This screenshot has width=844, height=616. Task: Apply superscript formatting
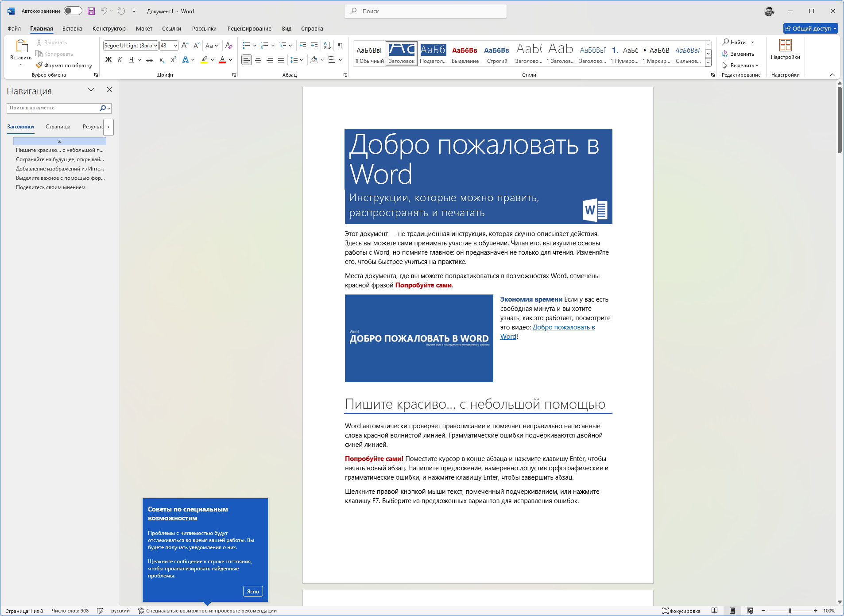click(x=173, y=60)
